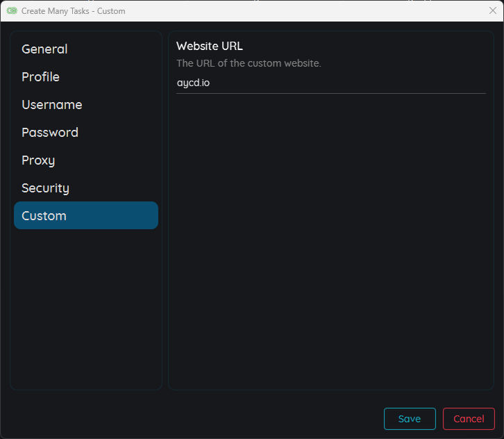The width and height of the screenshot is (504, 439).
Task: Select the Username tab in sidebar
Action: (x=51, y=105)
